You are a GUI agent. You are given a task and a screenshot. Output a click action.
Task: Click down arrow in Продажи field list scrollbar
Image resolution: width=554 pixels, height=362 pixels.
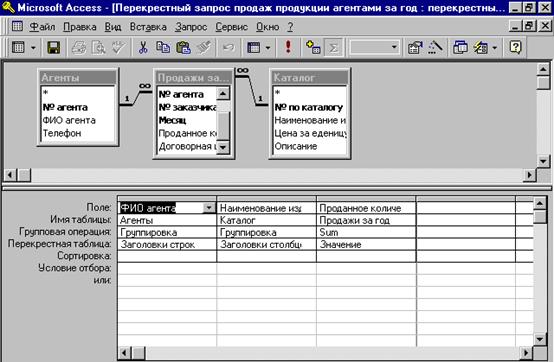(223, 147)
